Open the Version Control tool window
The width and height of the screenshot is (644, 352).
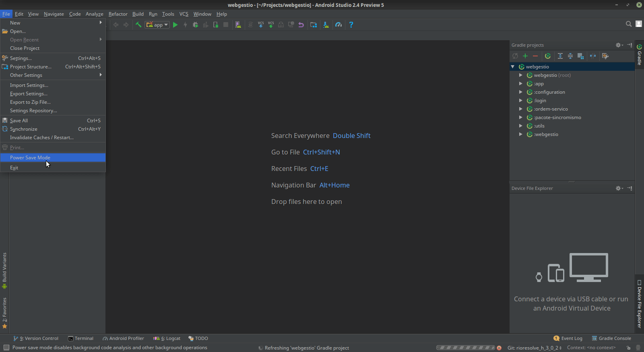[36, 339]
